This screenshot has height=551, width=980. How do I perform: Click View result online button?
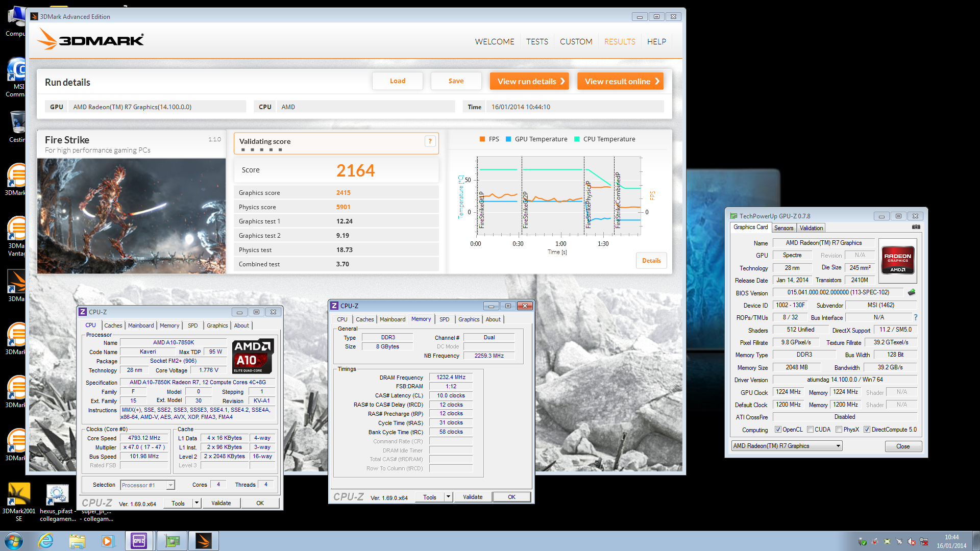pyautogui.click(x=620, y=81)
